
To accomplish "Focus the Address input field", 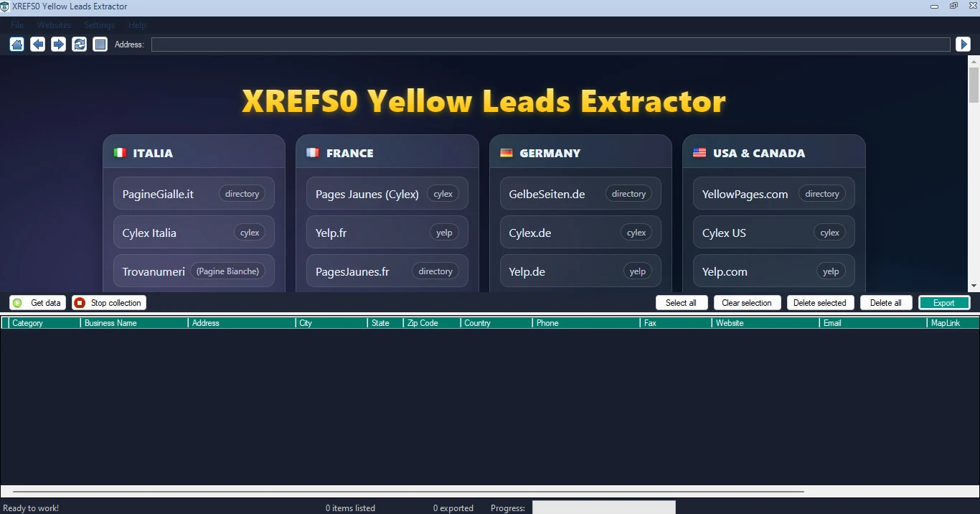I will 550,45.
